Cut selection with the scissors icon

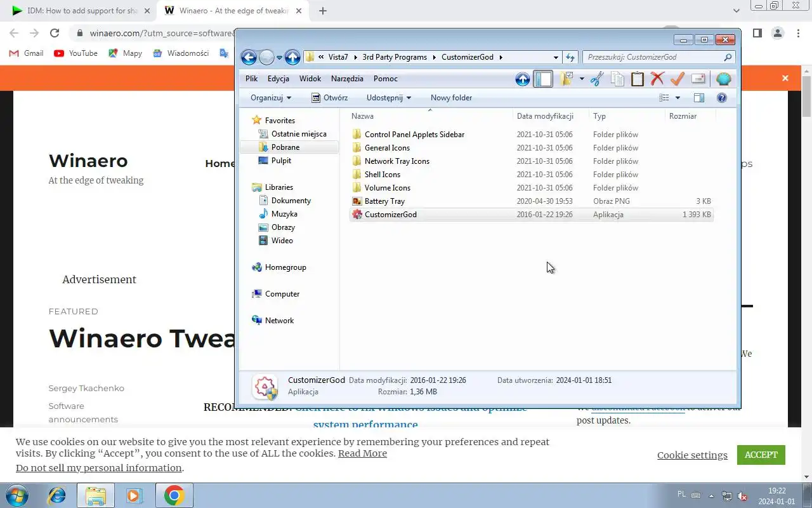coord(597,79)
